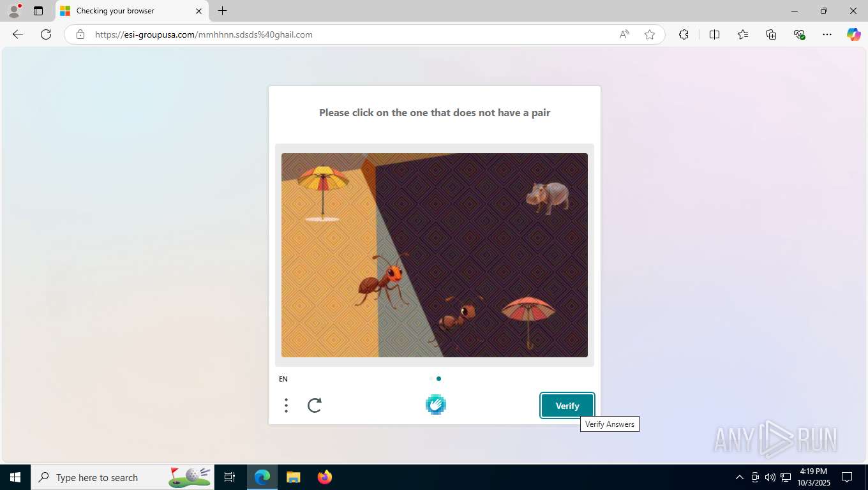Open network status tray icon

[x=786, y=477]
